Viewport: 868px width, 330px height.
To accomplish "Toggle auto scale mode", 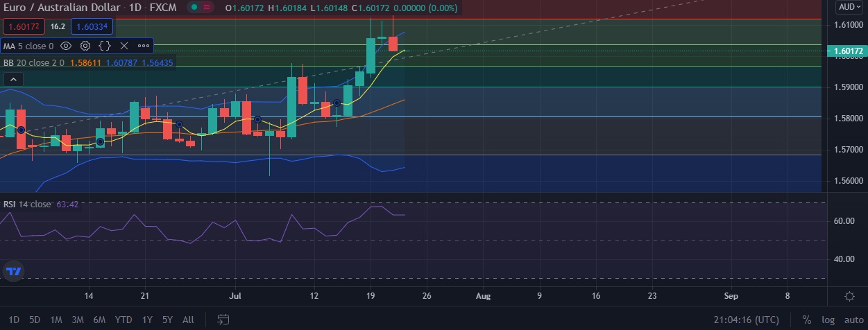I will tap(853, 320).
